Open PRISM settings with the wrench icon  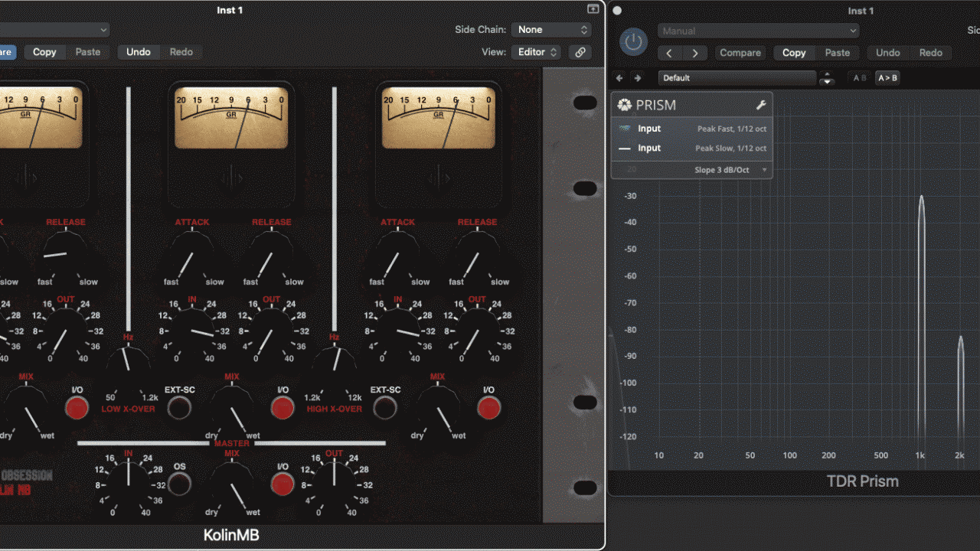(761, 105)
